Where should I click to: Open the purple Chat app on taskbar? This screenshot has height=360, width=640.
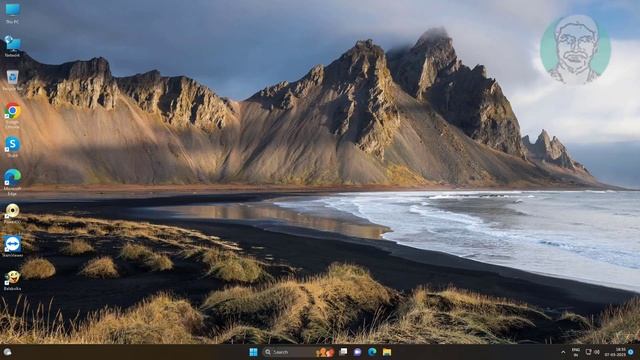point(358,352)
